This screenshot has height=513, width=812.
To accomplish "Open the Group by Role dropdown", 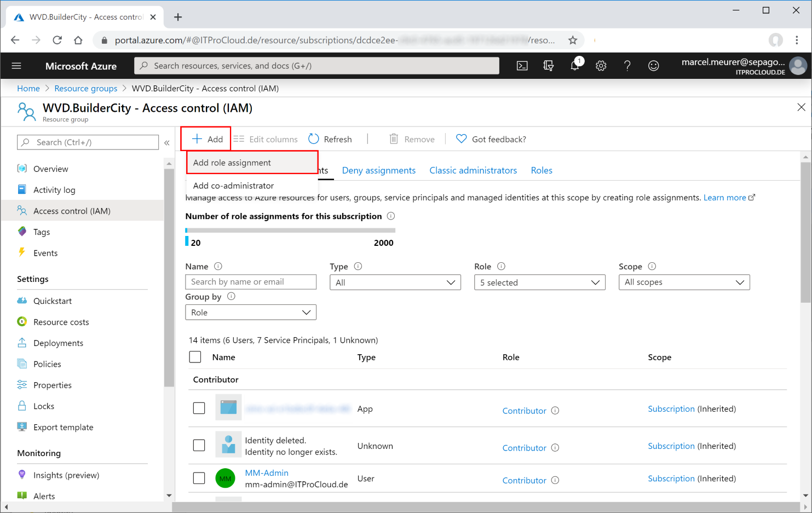I will pos(251,312).
